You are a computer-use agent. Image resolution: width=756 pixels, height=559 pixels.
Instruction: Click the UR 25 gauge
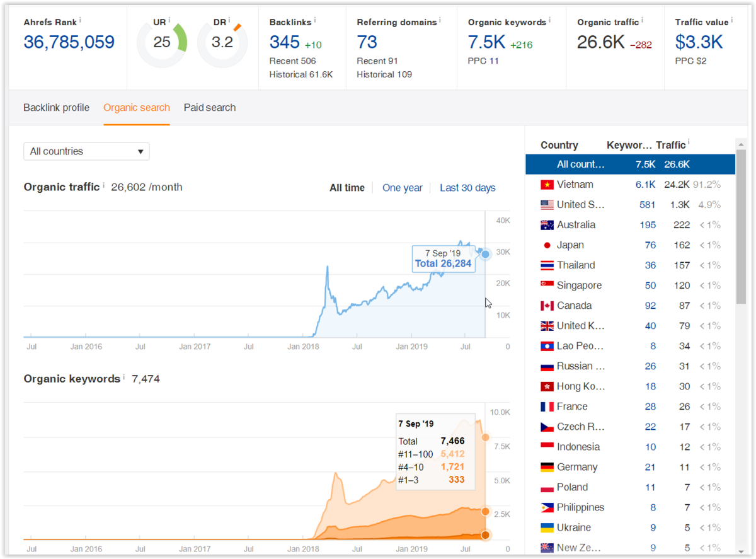click(162, 43)
